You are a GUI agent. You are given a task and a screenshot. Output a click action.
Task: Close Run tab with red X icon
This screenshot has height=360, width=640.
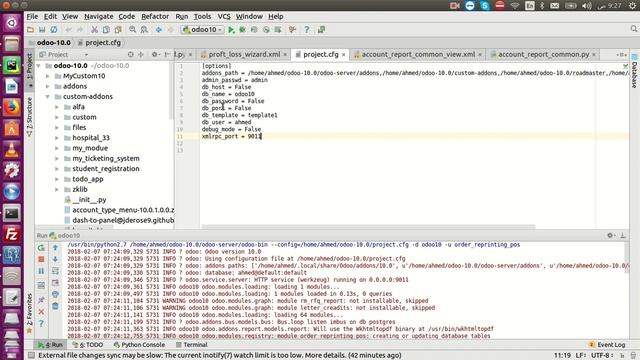point(41,312)
